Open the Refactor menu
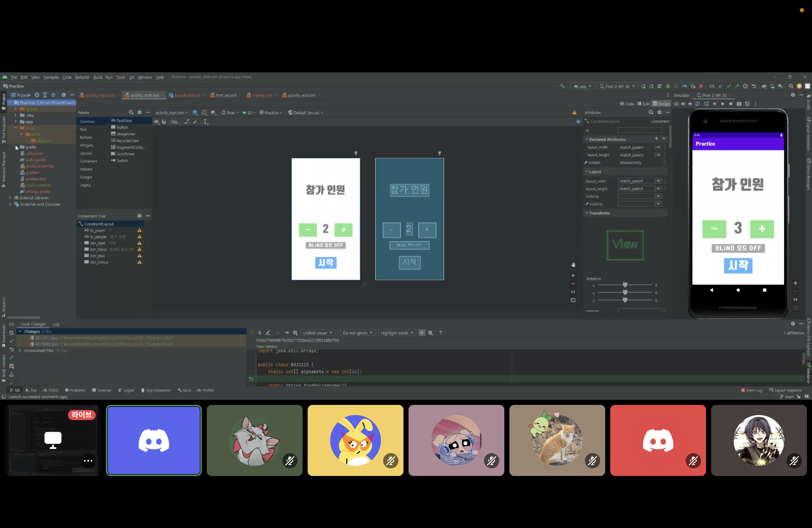The image size is (812, 528). pyautogui.click(x=82, y=77)
